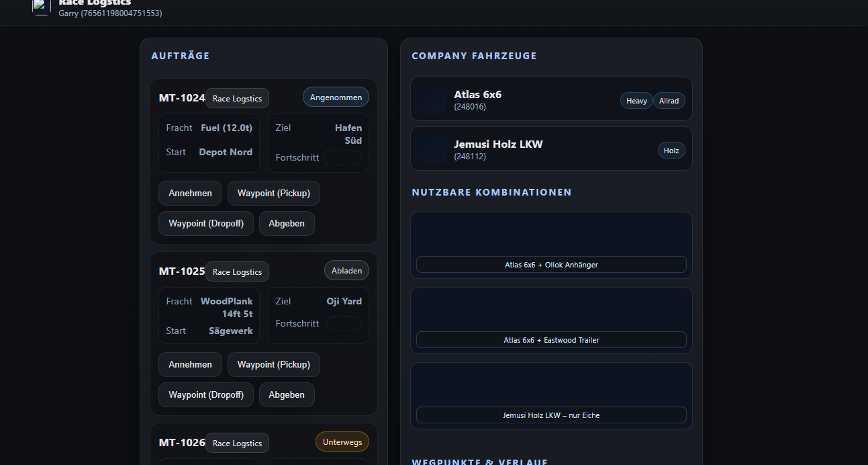Set Waypoint (Pickup) for order MT-1024
The image size is (868, 465).
click(x=274, y=194)
